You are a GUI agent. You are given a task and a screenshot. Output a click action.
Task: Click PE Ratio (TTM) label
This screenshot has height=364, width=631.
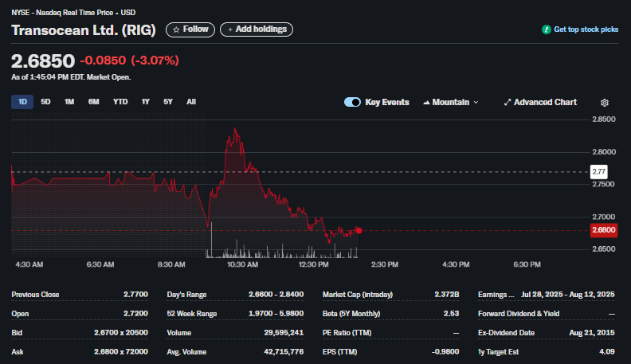coord(347,333)
